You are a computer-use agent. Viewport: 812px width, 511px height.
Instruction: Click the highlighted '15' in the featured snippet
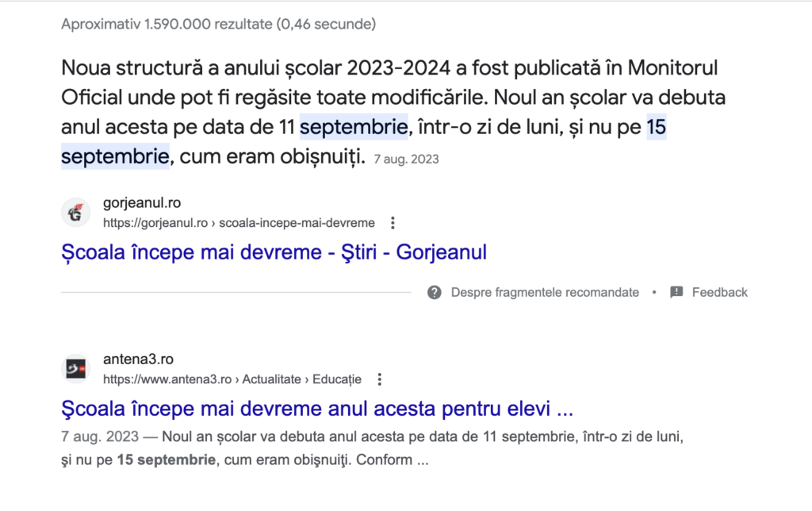[x=656, y=127]
